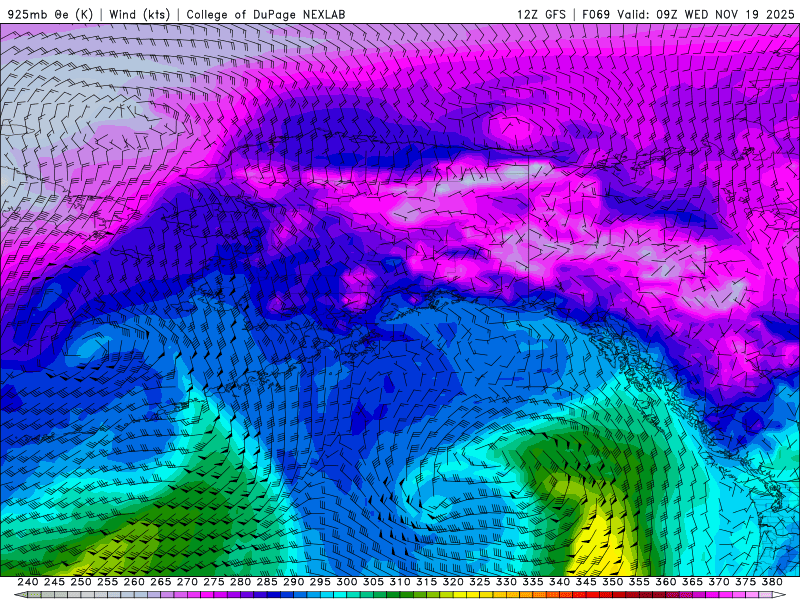Screen dimensions: 800x600
Task: Click the 290 color bar label
Action: [x=293, y=582]
